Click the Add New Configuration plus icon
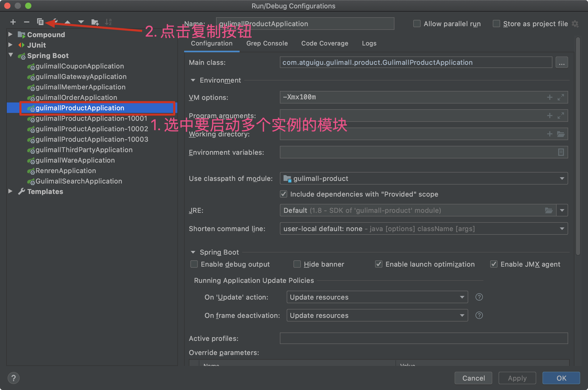 pos(13,22)
